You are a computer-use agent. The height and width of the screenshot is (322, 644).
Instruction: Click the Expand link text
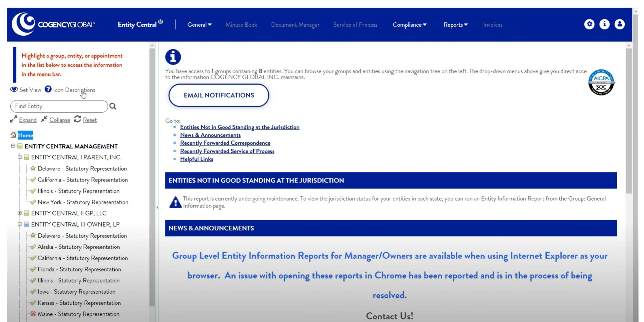(x=28, y=120)
